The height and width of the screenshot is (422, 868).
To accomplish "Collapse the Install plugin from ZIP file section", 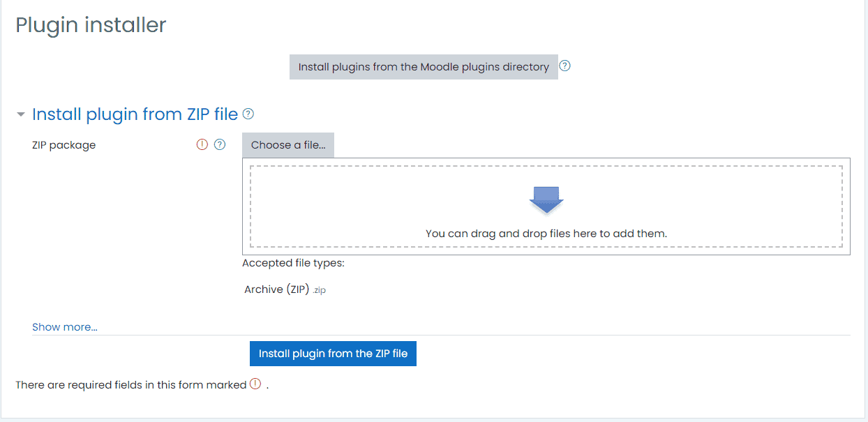I will pyautogui.click(x=21, y=114).
